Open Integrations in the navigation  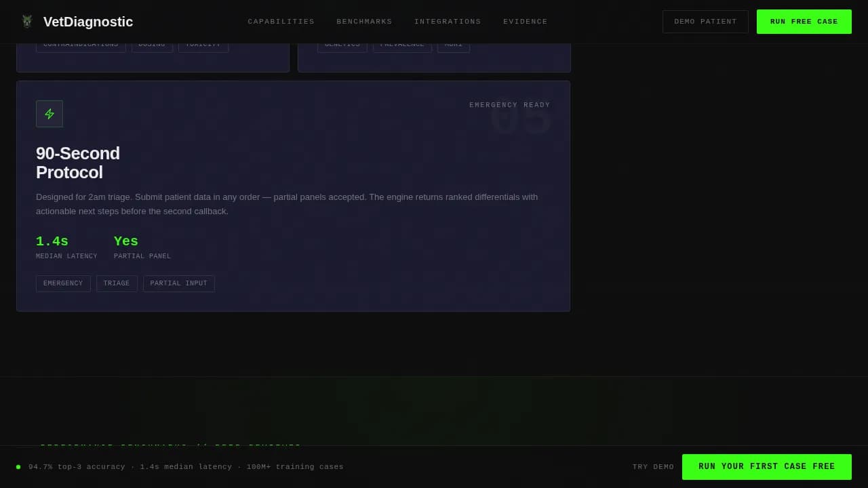point(448,22)
